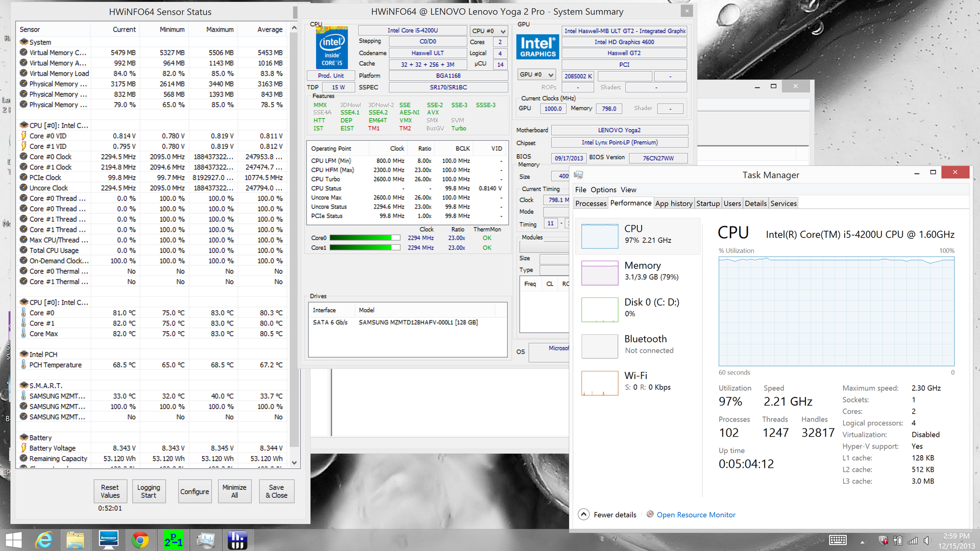This screenshot has width=980, height=551.
Task: Click the CPU utilization graph
Action: click(x=836, y=311)
